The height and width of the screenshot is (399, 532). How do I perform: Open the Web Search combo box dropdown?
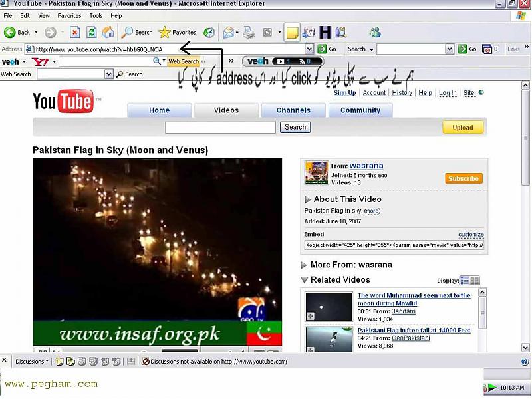(108, 74)
